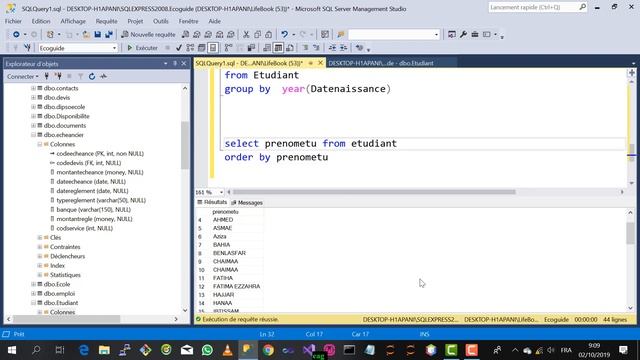Open the Affichage menu

click(x=73, y=21)
